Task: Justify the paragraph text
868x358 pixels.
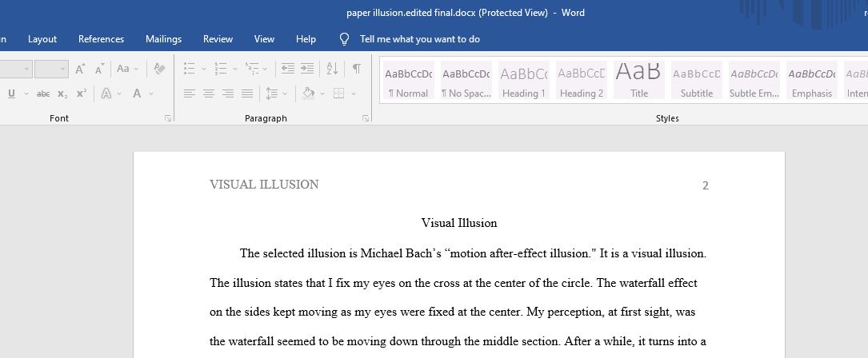Action: pos(247,93)
